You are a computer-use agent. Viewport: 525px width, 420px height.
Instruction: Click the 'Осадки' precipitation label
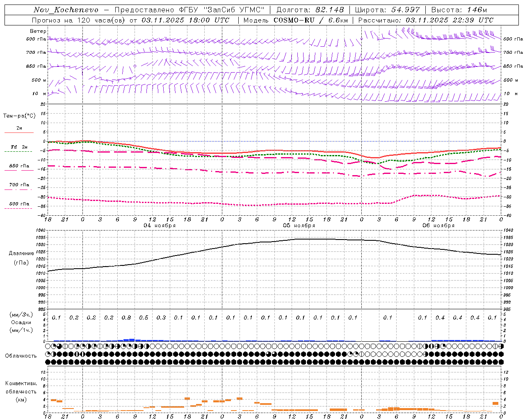pos(21,322)
